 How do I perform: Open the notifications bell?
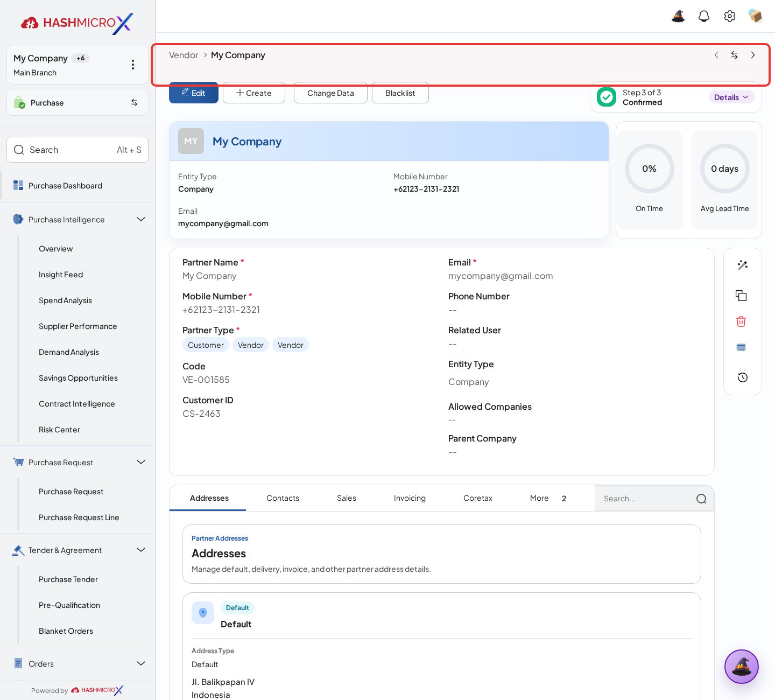[x=704, y=16]
